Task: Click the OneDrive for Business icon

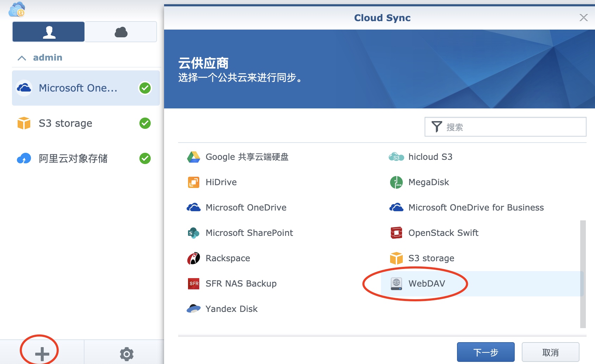Action: [x=396, y=208]
